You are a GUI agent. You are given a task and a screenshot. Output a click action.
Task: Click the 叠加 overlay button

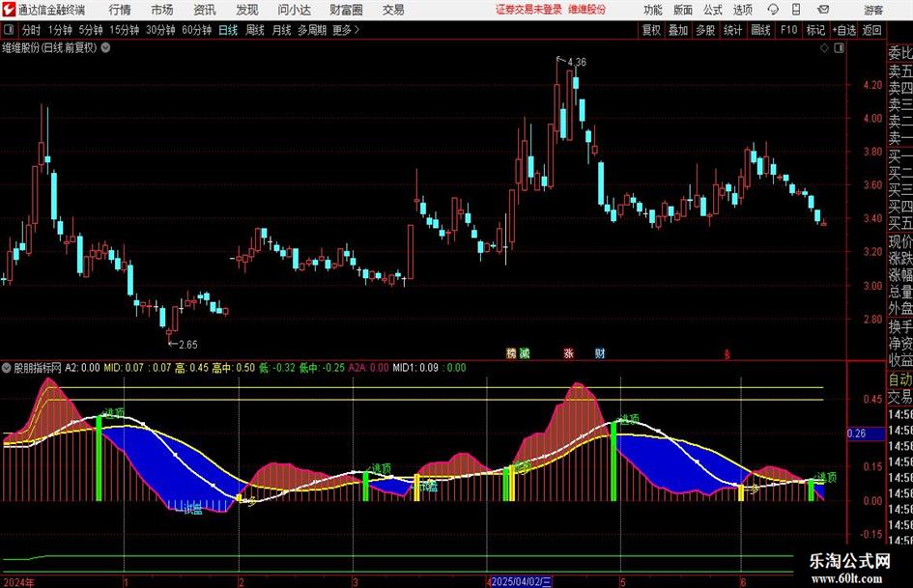[x=678, y=30]
